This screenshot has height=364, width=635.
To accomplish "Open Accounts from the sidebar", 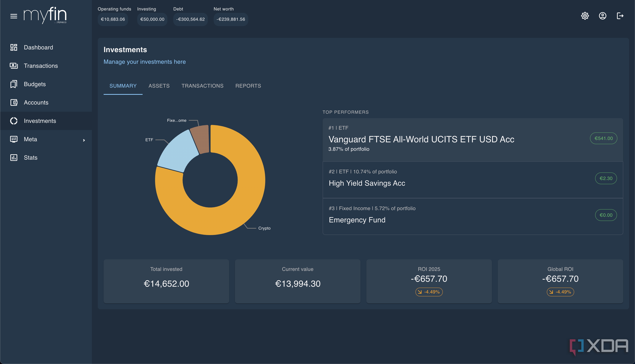I will click(46, 102).
